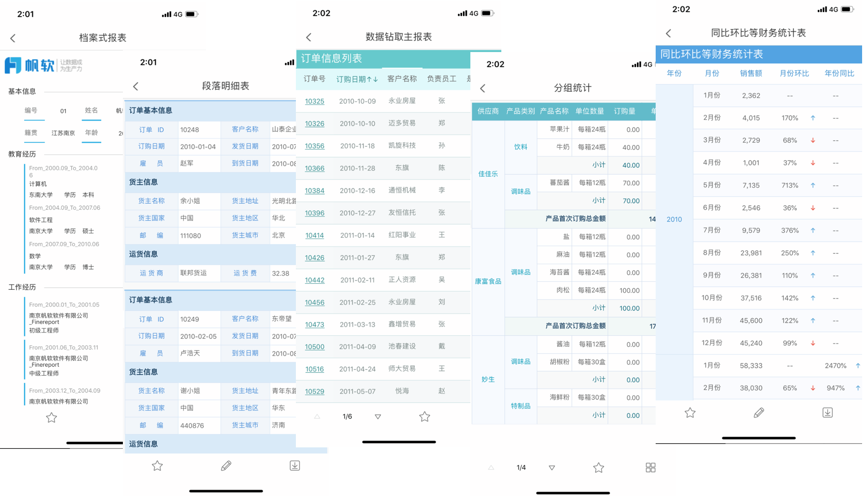Tap the 1/6 page indicator

[347, 416]
